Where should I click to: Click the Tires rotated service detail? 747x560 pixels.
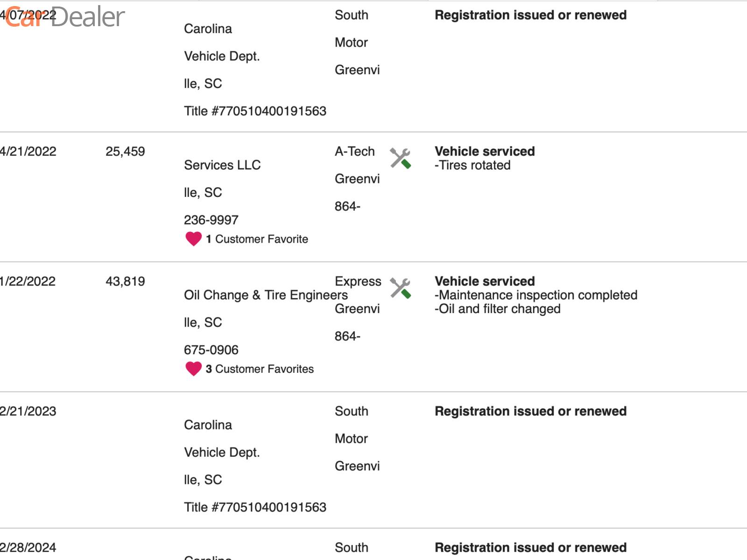tap(472, 165)
